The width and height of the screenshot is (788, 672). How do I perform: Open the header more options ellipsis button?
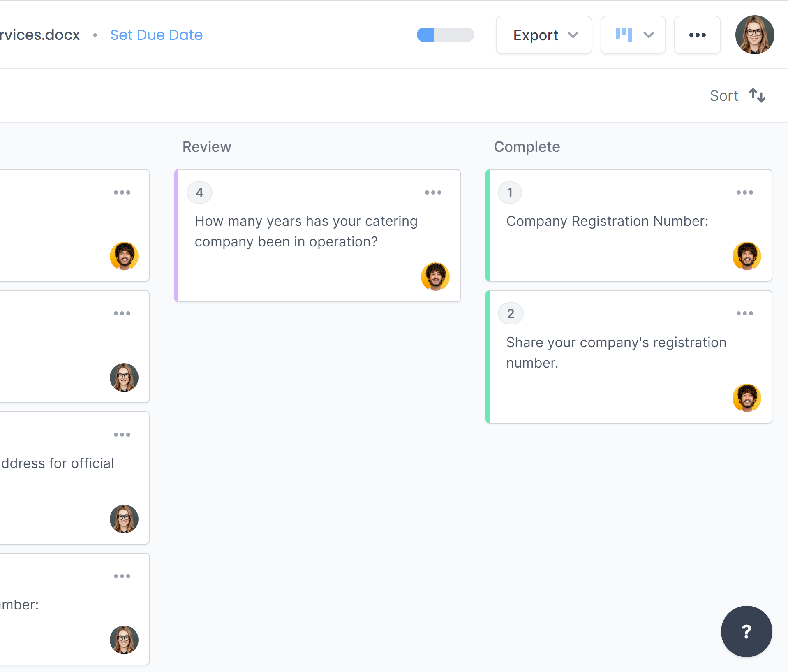(697, 35)
